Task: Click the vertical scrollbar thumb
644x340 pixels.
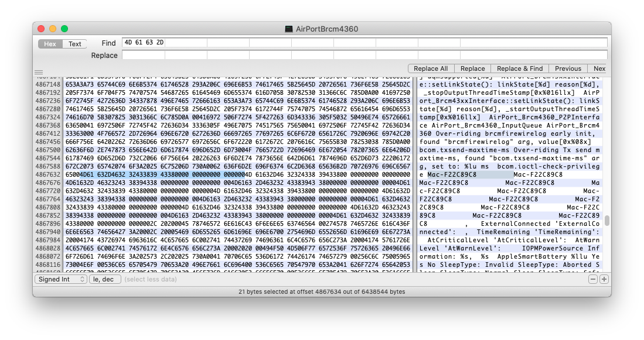Action: click(x=606, y=221)
